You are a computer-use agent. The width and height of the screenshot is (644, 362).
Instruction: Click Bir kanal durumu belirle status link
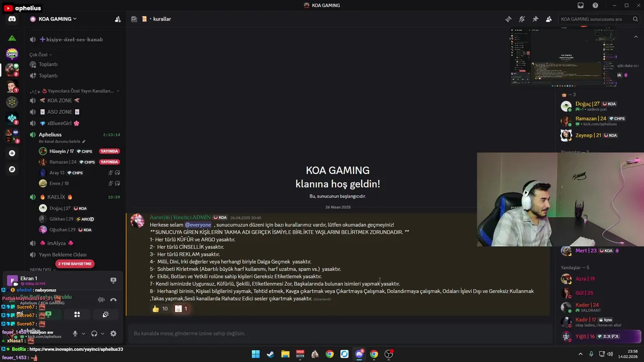pyautogui.click(x=62, y=142)
